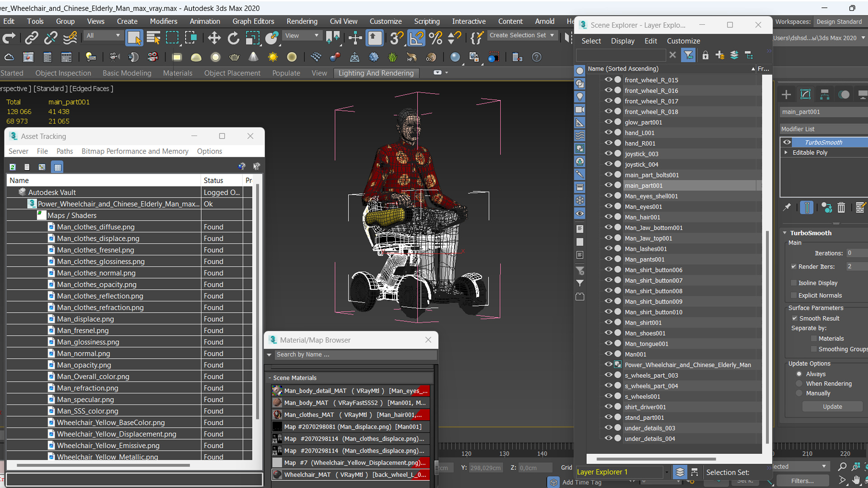The width and height of the screenshot is (868, 488).
Task: Click the Pin Stack icon
Action: tap(787, 207)
